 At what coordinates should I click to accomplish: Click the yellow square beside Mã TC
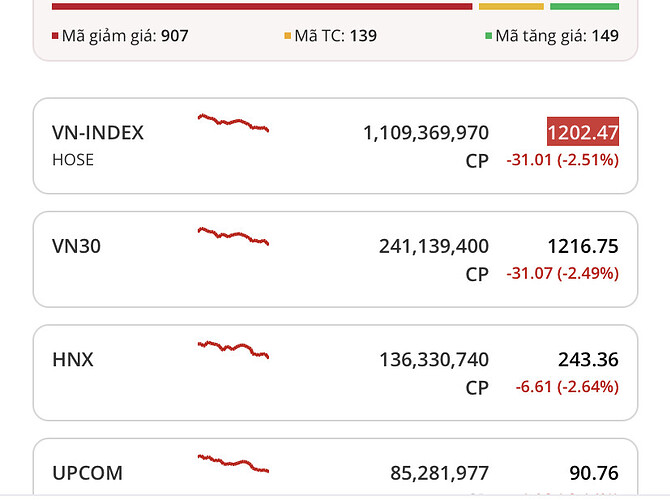tap(288, 36)
